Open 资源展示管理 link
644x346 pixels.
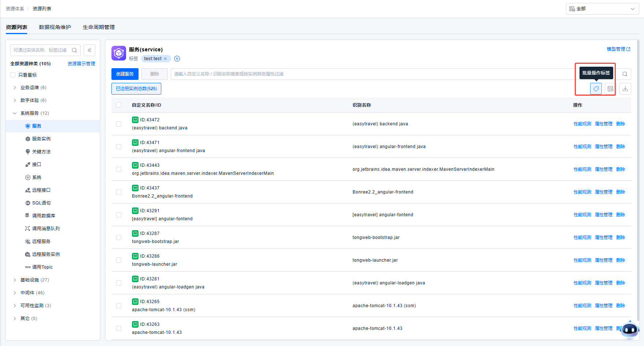(81, 64)
